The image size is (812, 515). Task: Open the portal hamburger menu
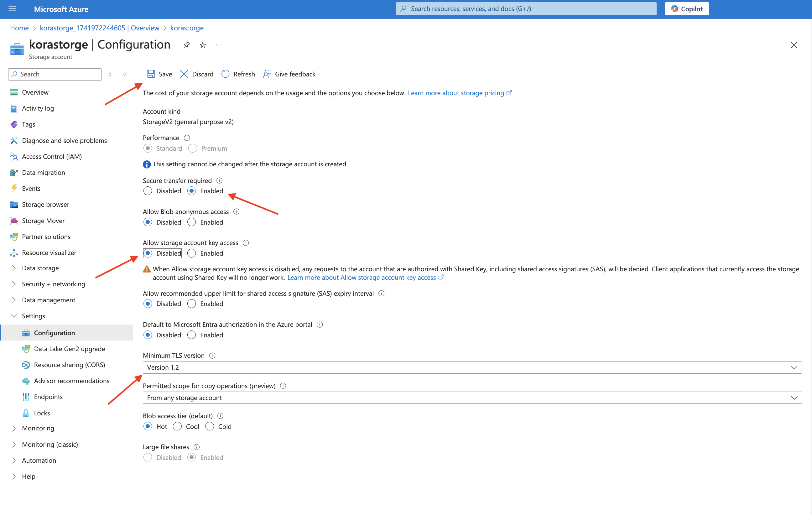coord(12,9)
